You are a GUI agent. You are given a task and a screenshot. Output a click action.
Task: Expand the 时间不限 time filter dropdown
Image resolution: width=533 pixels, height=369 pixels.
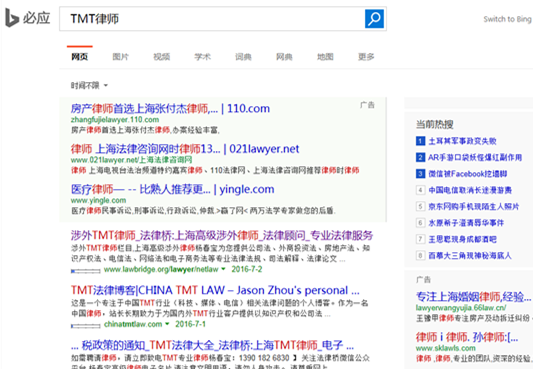tap(89, 85)
